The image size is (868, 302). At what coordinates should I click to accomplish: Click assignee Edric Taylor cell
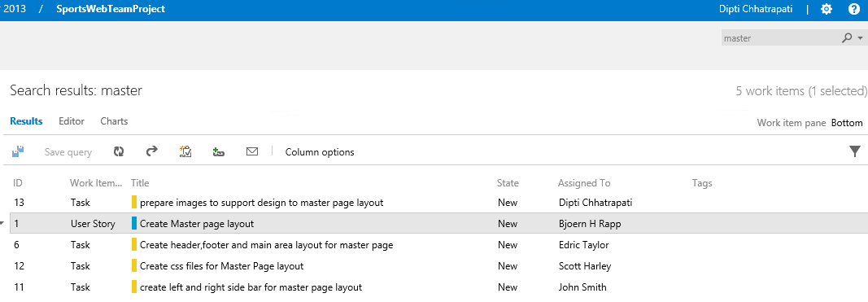click(x=584, y=245)
